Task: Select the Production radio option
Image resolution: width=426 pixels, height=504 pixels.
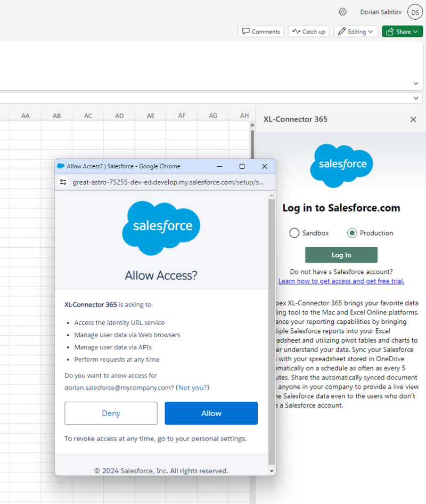Action: point(352,233)
